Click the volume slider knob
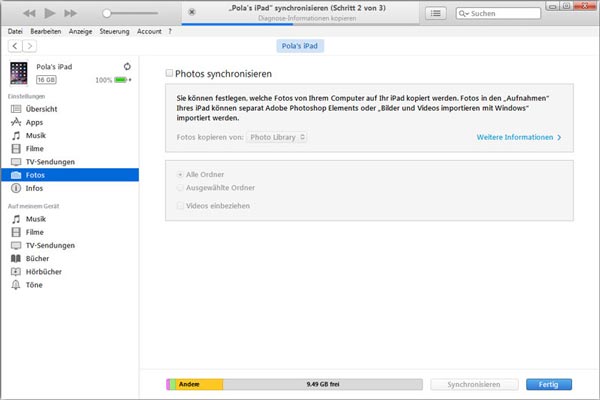 (x=107, y=13)
